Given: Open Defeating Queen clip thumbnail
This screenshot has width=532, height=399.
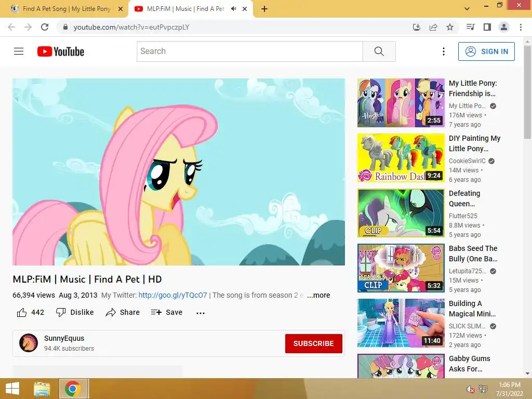Looking at the screenshot, I should click(x=401, y=213).
